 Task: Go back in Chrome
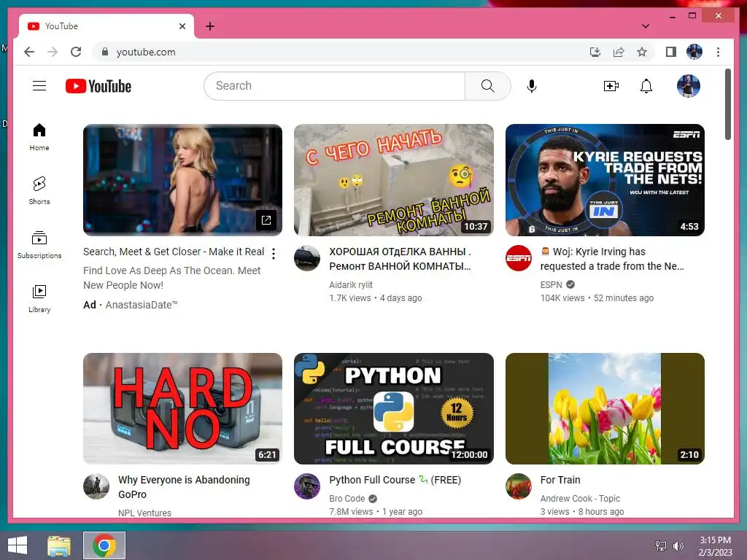click(29, 52)
